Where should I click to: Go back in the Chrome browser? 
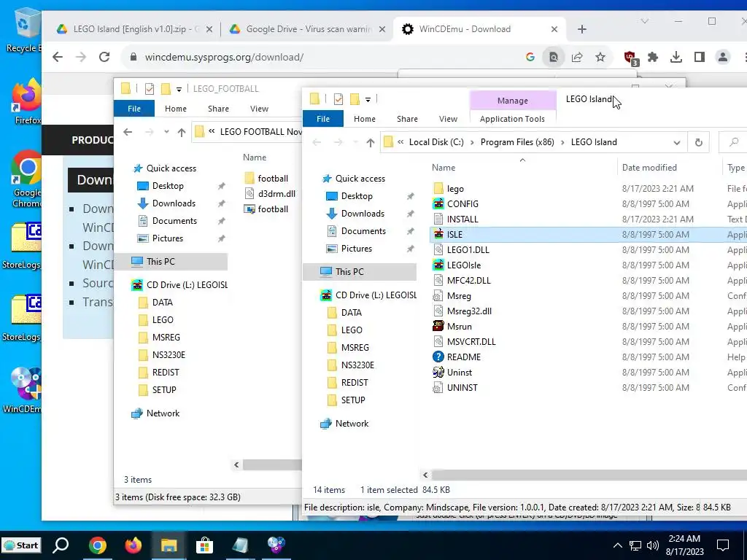[58, 57]
